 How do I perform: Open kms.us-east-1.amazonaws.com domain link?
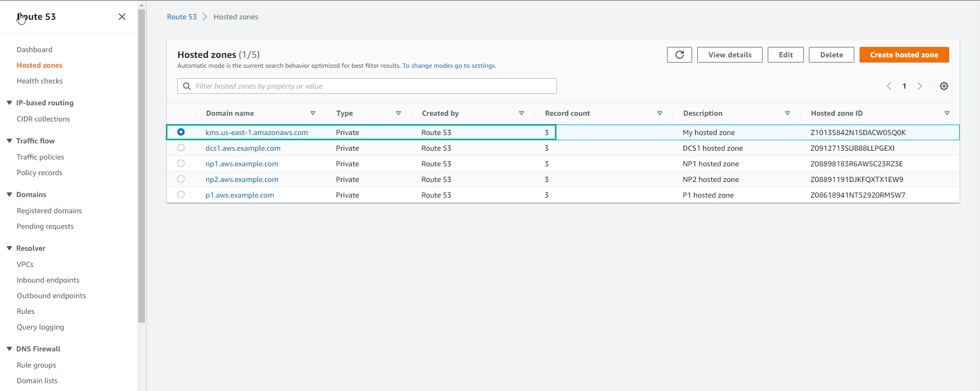point(257,132)
